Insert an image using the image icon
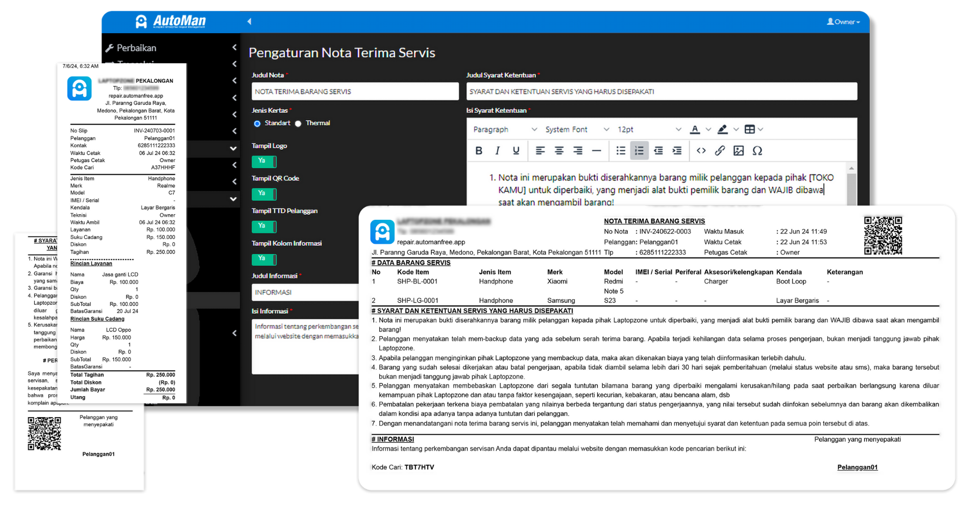Screen dimensions: 980x511 click(x=739, y=150)
